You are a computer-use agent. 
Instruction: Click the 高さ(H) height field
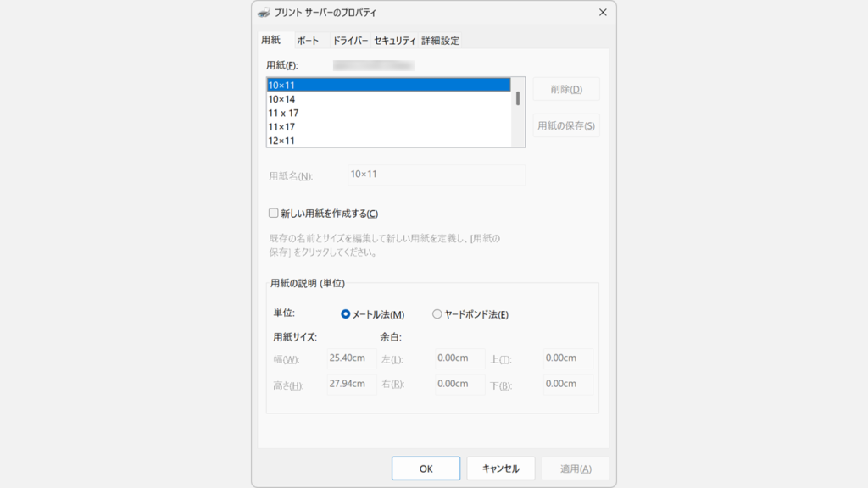352,385
